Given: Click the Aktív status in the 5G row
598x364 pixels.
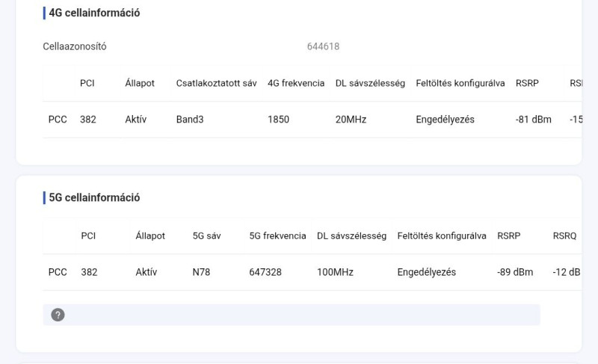Looking at the screenshot, I should tap(147, 272).
